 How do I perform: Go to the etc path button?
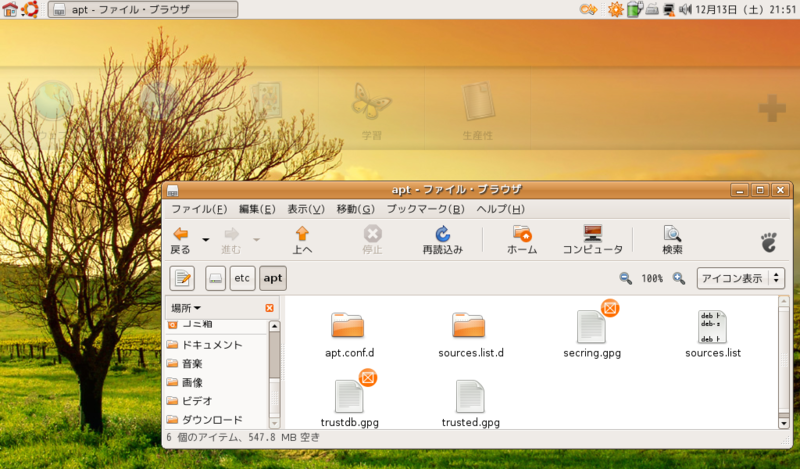coord(242,278)
